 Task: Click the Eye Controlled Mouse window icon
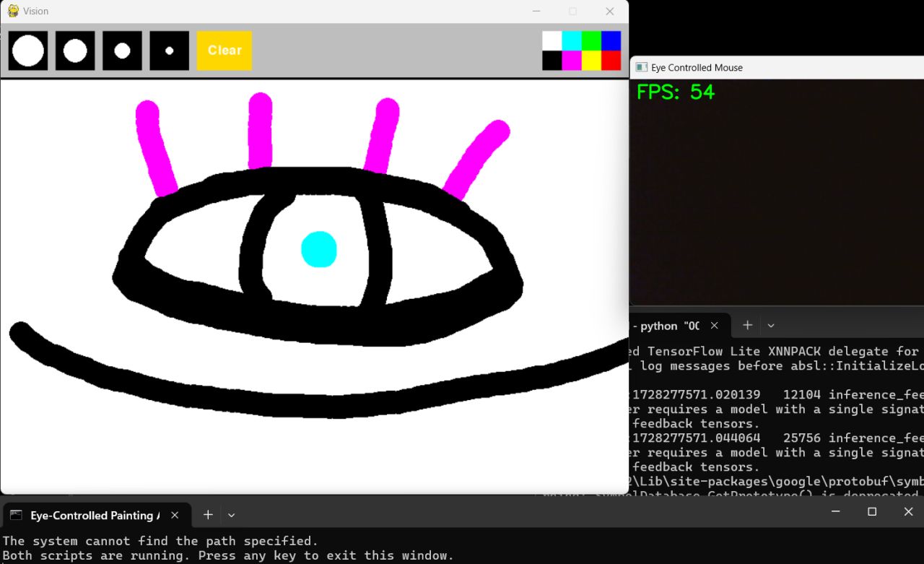(x=641, y=67)
